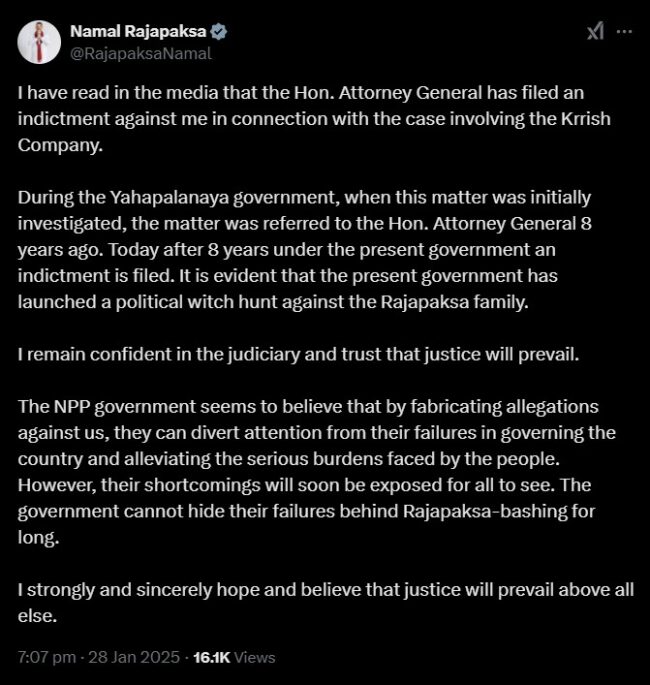
Task: Open Namal Rajapaksa's profile picture
Action: pos(39,42)
